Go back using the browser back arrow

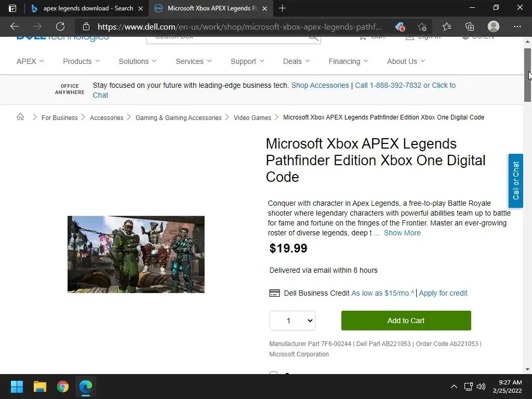pos(15,26)
